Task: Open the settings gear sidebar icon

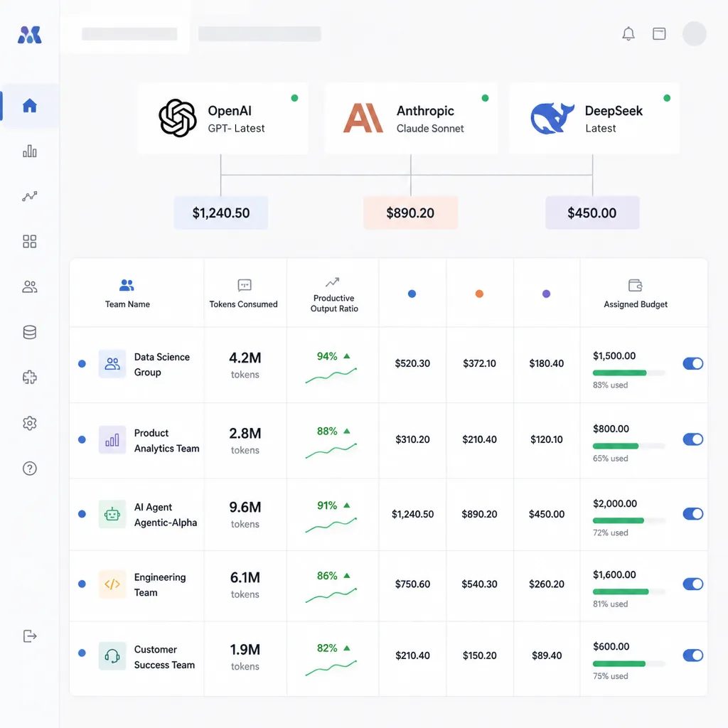Action: click(30, 423)
